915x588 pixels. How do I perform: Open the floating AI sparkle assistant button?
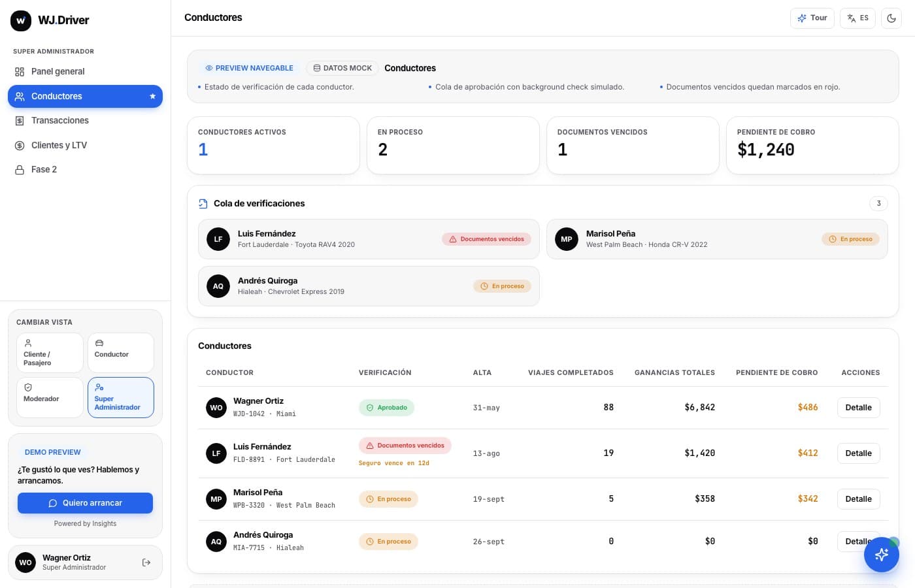pyautogui.click(x=881, y=555)
